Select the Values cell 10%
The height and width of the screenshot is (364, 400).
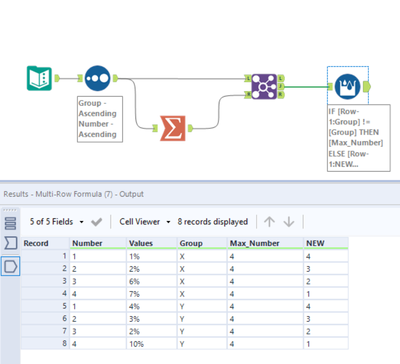(x=152, y=344)
